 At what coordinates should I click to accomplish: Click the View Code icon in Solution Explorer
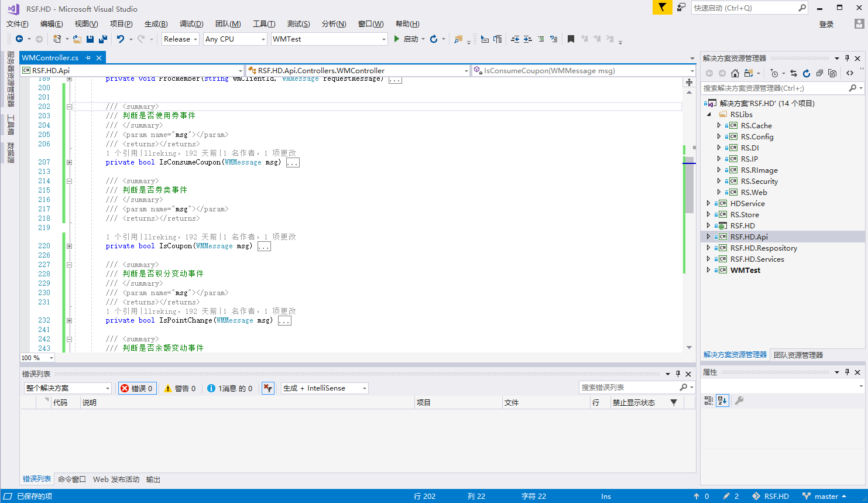click(850, 73)
